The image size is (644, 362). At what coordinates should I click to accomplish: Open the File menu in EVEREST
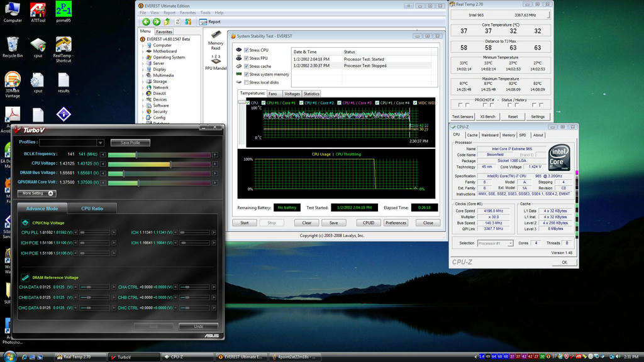point(143,13)
